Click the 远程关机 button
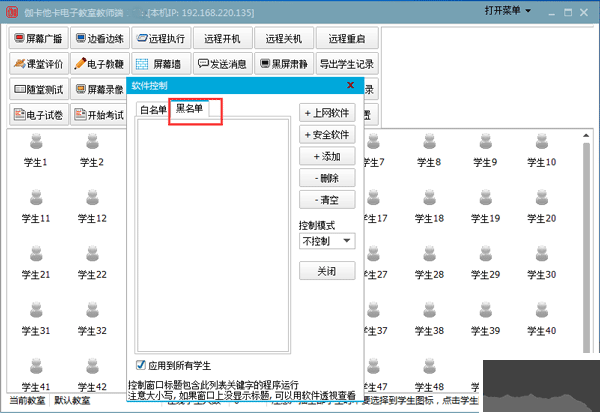This screenshot has width=600, height=413. [284, 38]
